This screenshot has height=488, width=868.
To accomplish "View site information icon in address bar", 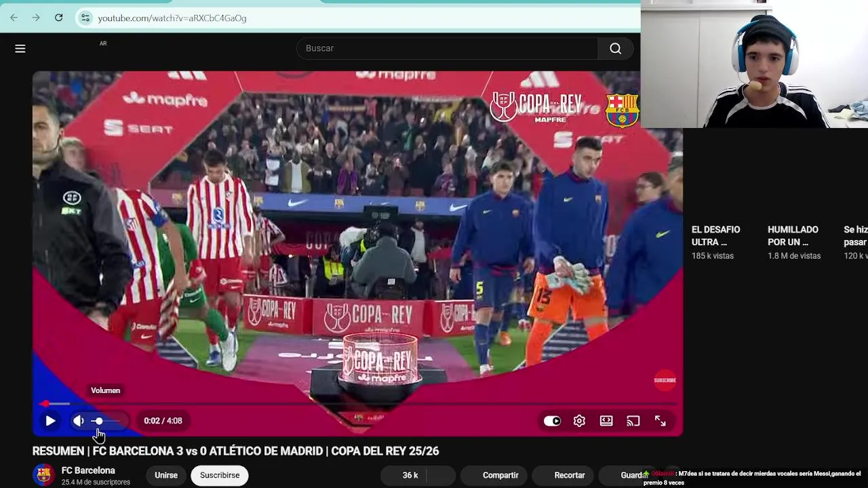I will tap(85, 18).
